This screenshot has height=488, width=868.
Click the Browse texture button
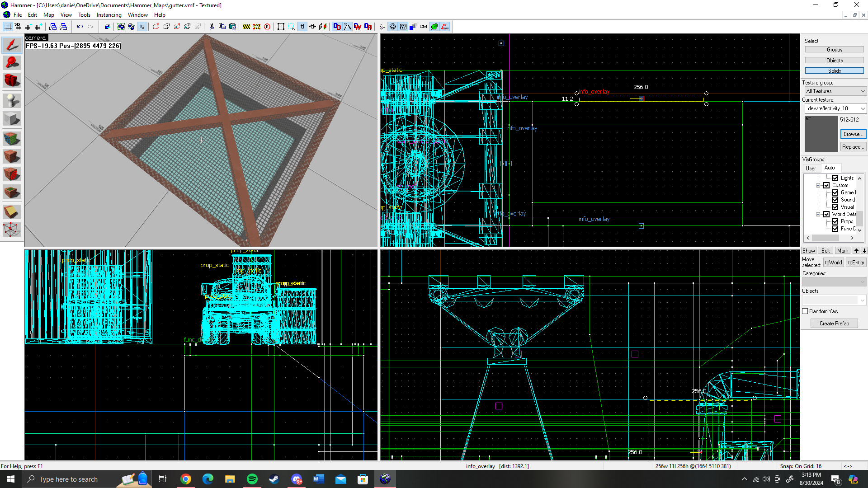853,134
